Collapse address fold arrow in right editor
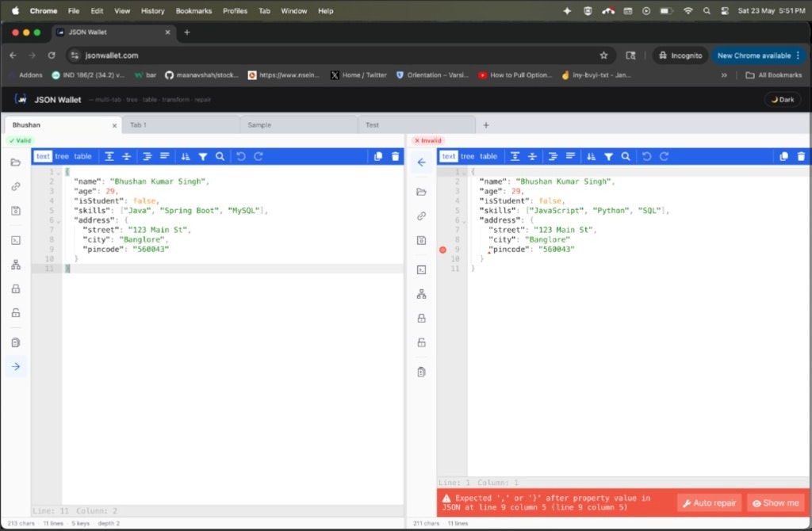The width and height of the screenshot is (812, 531). [463, 221]
